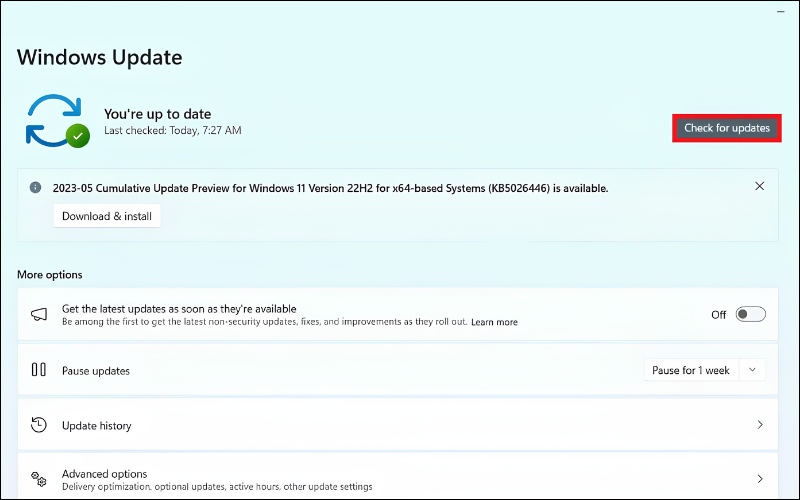The image size is (800, 500).
Task: Dismiss the cumulative update preview notice
Action: pyautogui.click(x=759, y=186)
